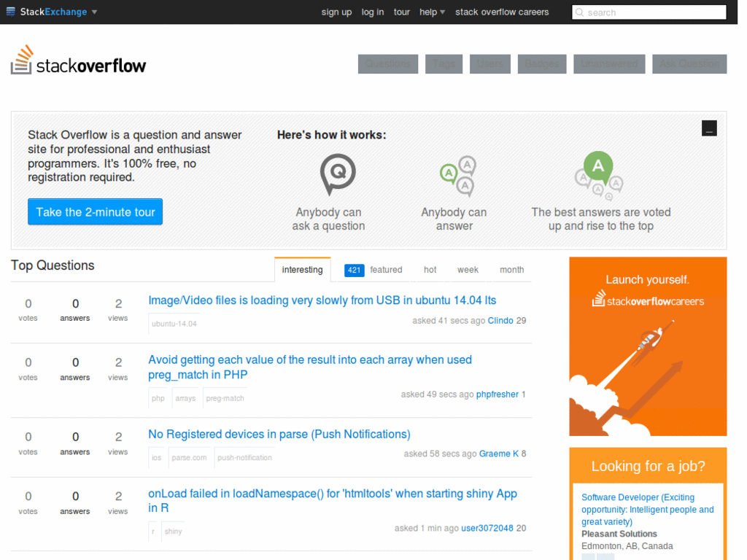Click 'Pleasant Solutions' company name
747x560 pixels.
click(x=619, y=534)
